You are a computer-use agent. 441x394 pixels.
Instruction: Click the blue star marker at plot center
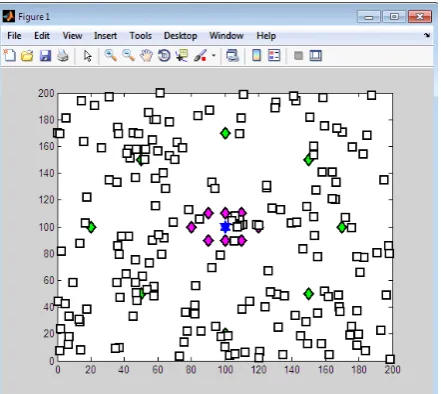[x=225, y=227]
